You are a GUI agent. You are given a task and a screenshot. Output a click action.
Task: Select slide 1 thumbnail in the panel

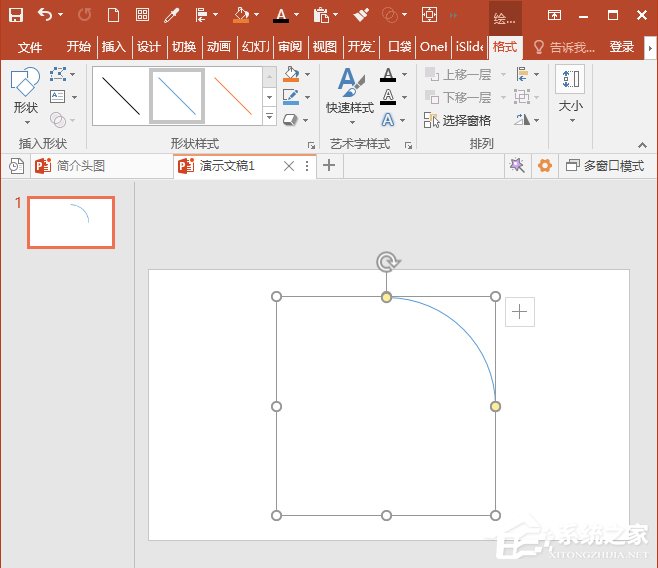point(70,222)
